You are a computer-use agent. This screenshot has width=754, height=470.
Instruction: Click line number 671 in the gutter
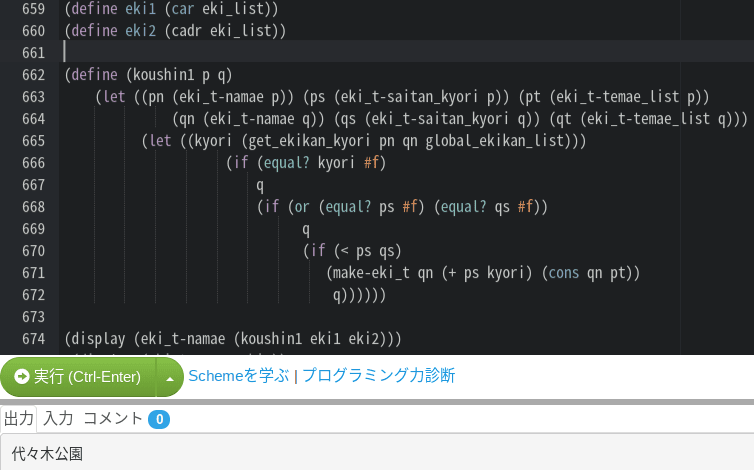click(33, 273)
